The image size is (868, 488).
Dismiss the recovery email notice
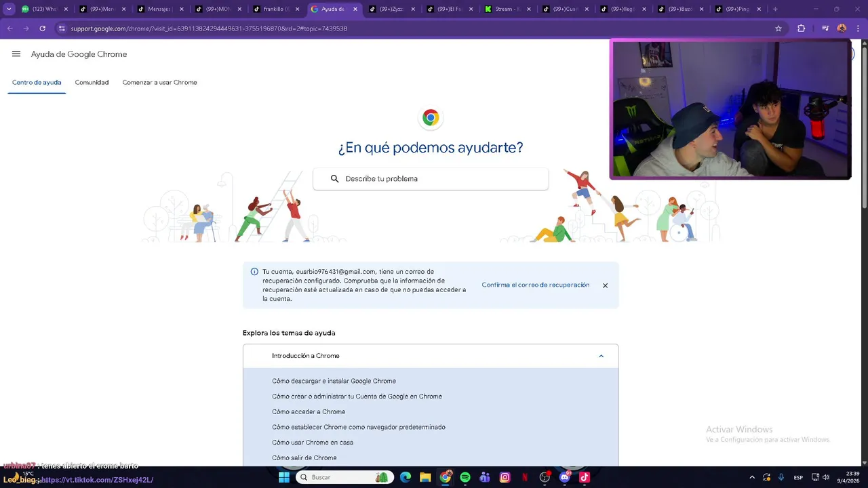tap(605, 285)
